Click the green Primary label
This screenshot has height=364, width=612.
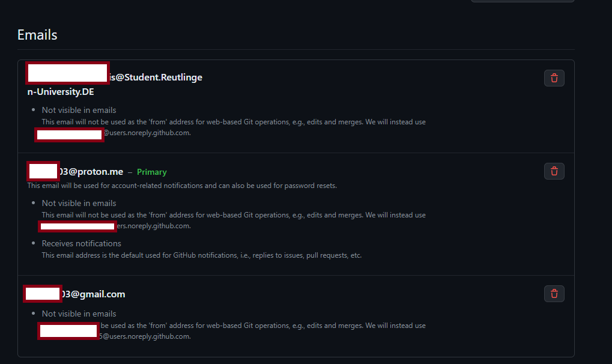click(x=151, y=172)
